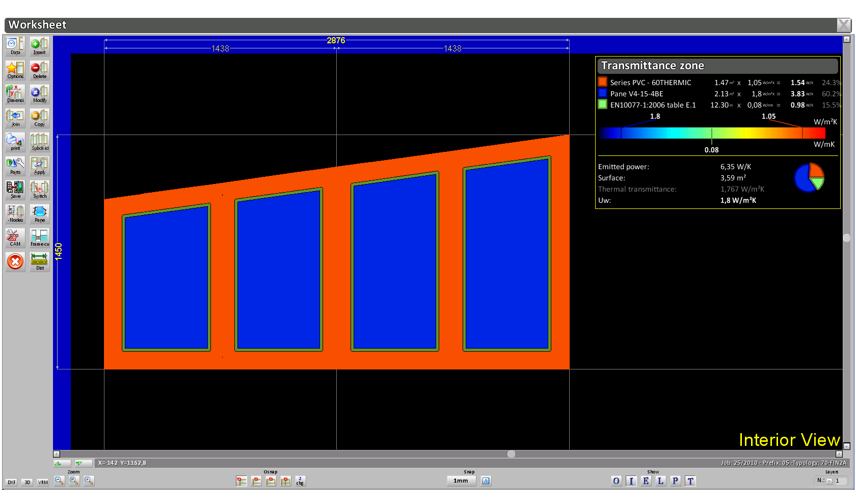
Task: Click the Switch tool icon
Action: pos(39,190)
